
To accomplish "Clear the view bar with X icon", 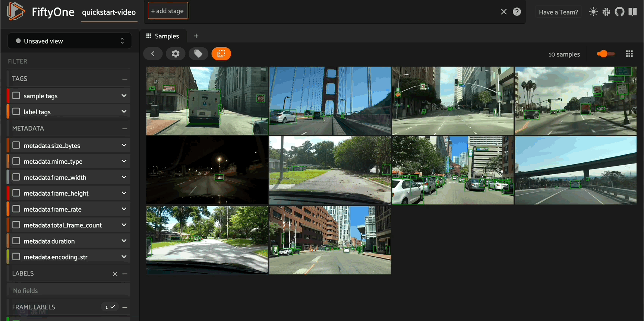I will coord(504,12).
